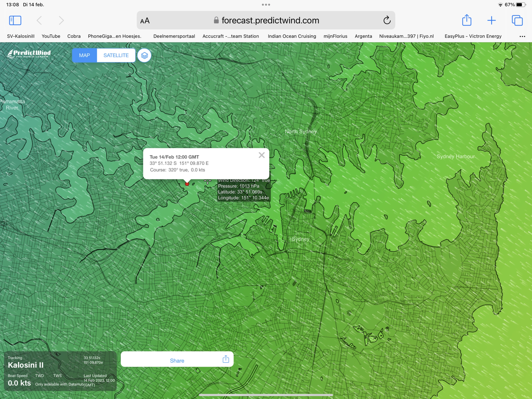Open the map layers icon
The image size is (532, 399).
(144, 55)
